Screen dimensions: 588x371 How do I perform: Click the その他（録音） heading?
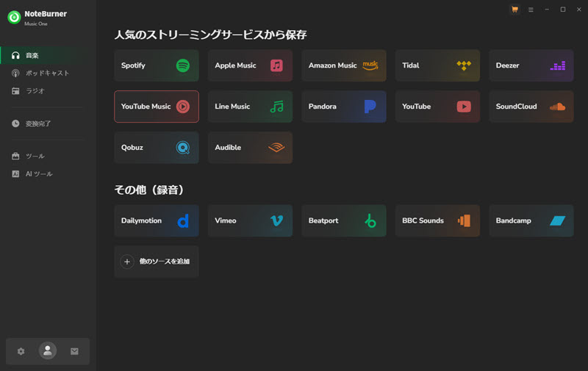(149, 190)
